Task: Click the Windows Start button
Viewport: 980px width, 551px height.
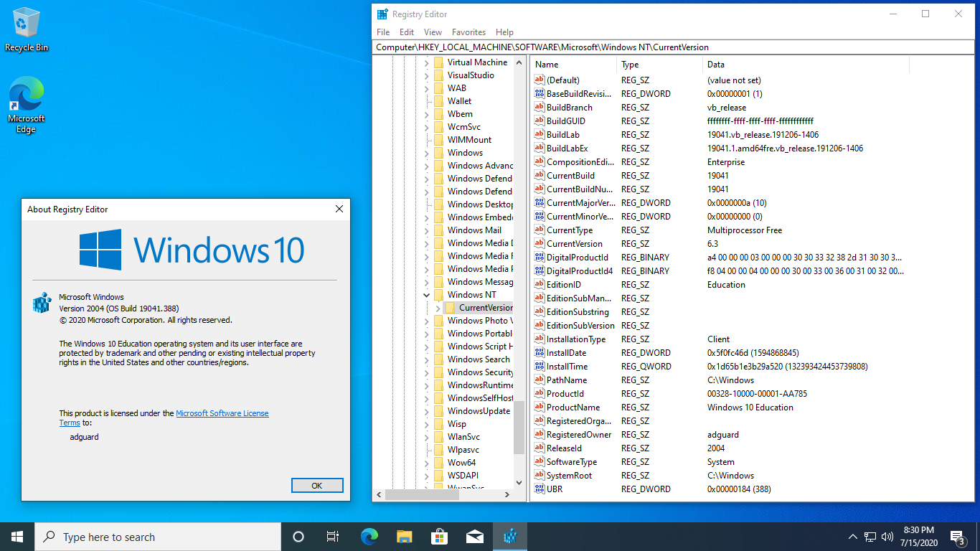Action: click(x=17, y=537)
